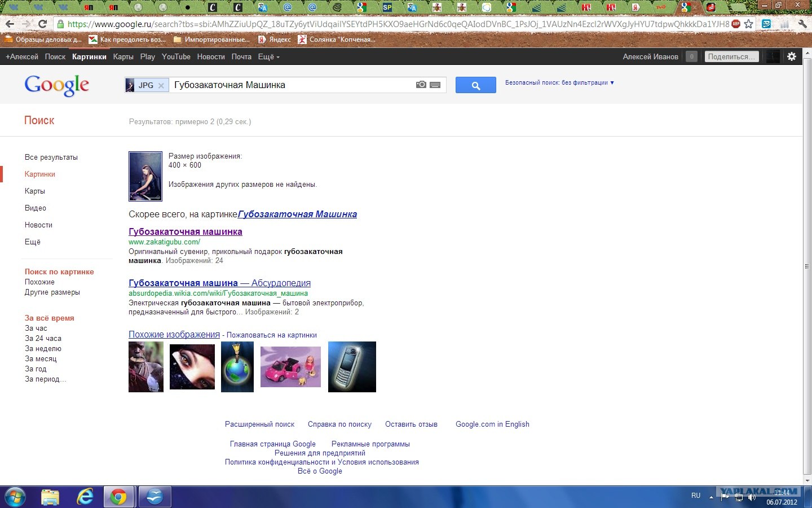812x508 pixels.
Task: Open the Импортированные... bookmarks folder
Action: coord(211,40)
